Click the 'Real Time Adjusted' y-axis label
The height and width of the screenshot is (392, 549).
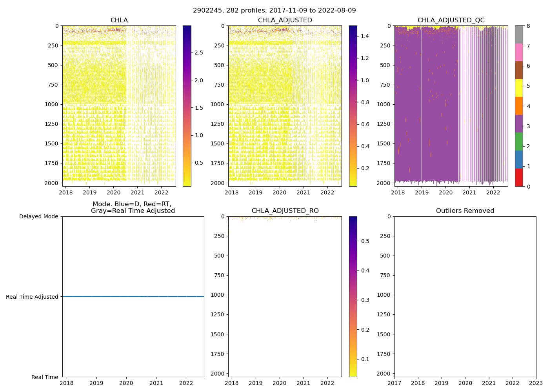tap(32, 297)
